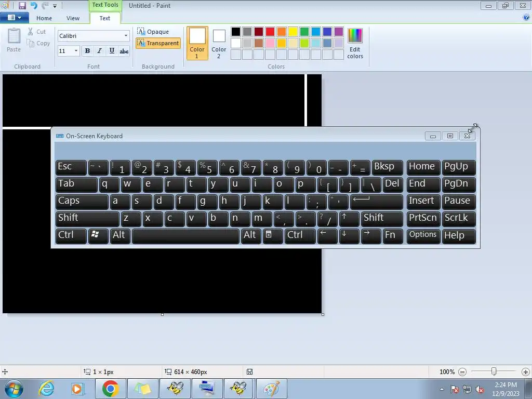Click the up arrow key on keyboard

(x=349, y=219)
